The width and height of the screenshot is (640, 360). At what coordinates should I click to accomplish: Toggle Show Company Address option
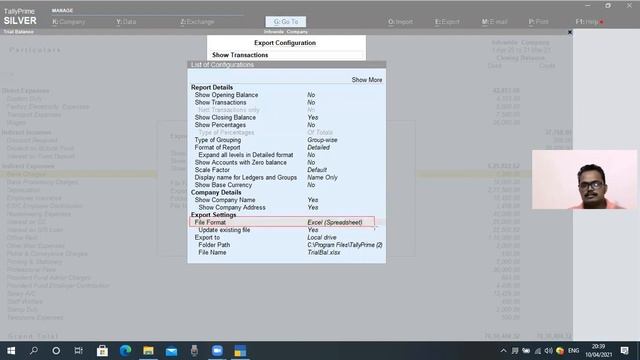click(287, 207)
